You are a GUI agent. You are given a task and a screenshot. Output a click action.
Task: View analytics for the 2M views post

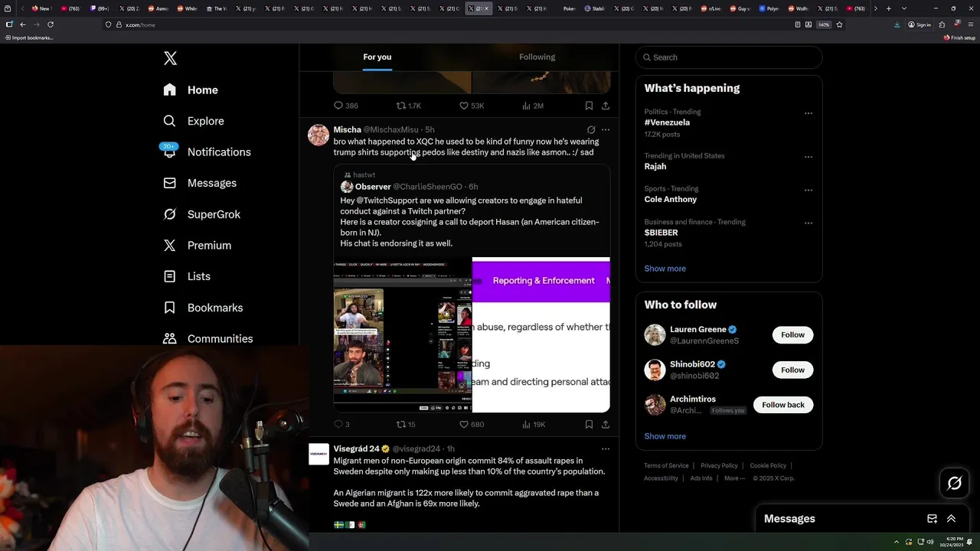click(x=532, y=106)
